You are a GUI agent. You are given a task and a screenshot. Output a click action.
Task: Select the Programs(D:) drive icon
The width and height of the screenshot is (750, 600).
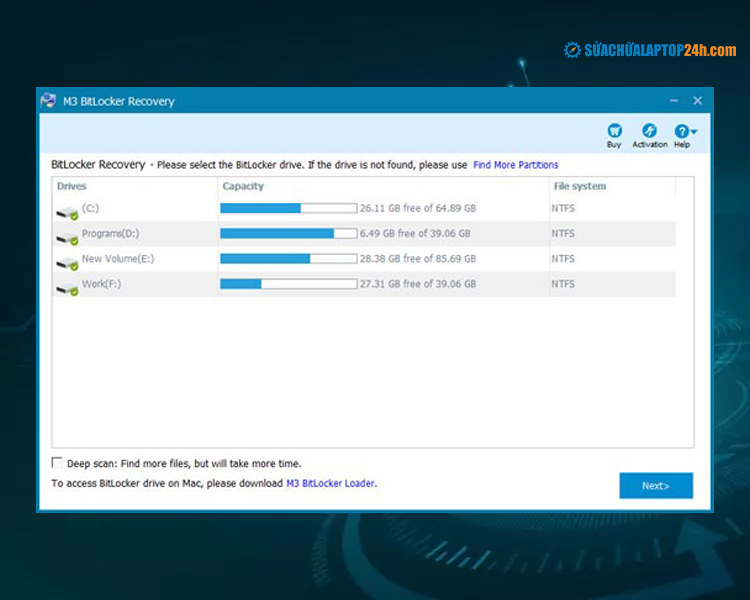pos(67,238)
